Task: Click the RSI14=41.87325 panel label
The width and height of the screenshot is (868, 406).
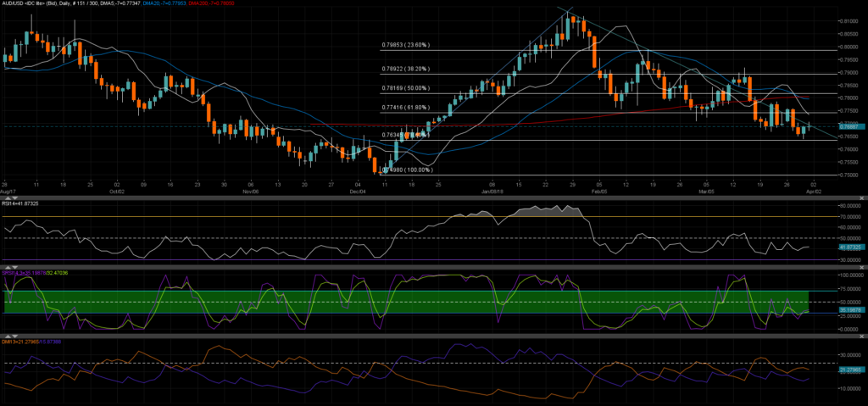Action: 20,203
